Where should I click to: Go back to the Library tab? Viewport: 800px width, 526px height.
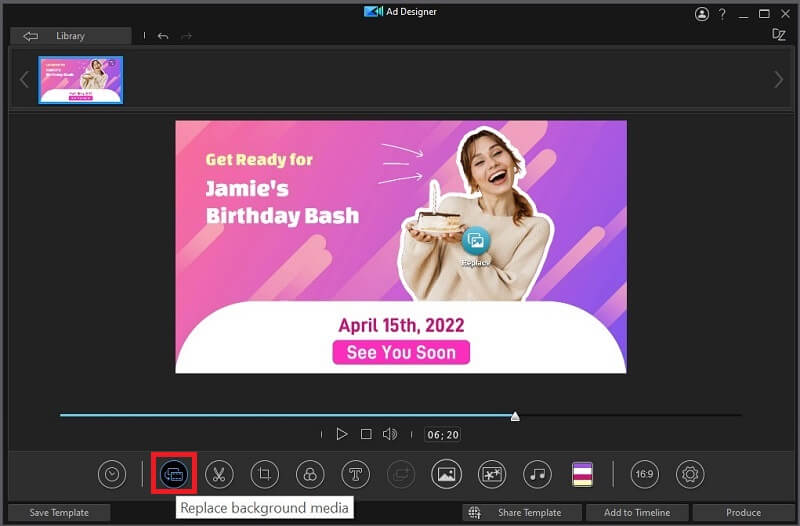69,36
